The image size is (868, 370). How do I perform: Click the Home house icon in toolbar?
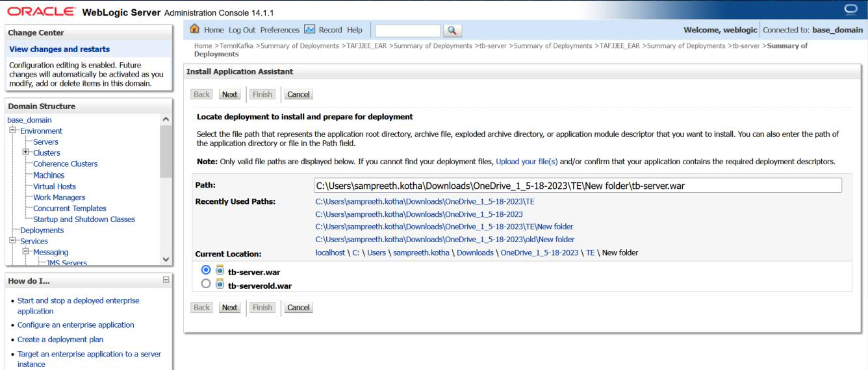194,29
